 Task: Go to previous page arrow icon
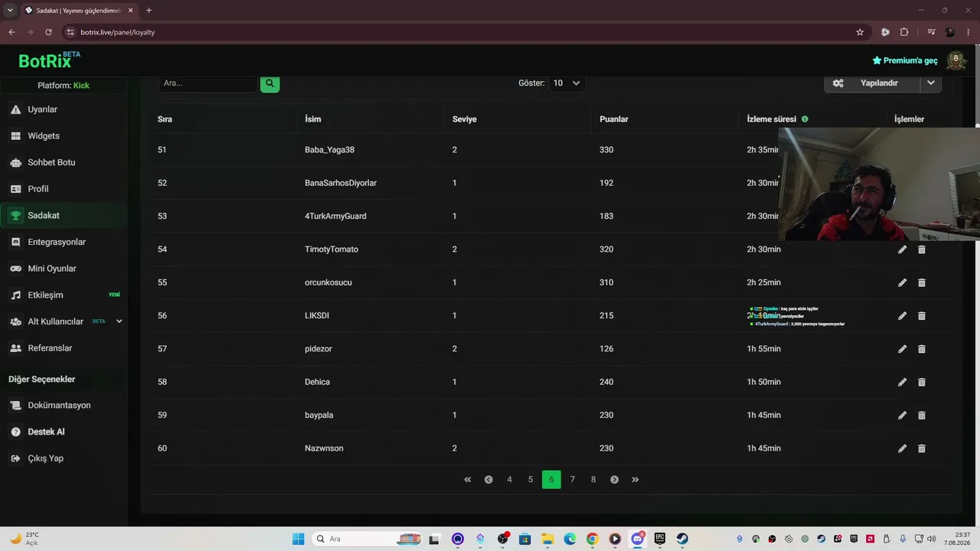tap(488, 480)
